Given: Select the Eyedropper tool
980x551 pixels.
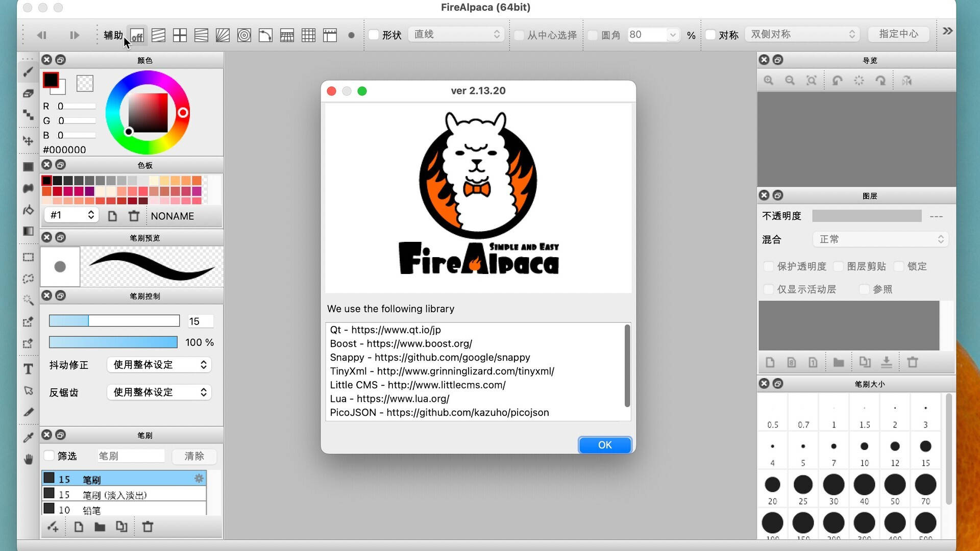Looking at the screenshot, I should coord(29,438).
